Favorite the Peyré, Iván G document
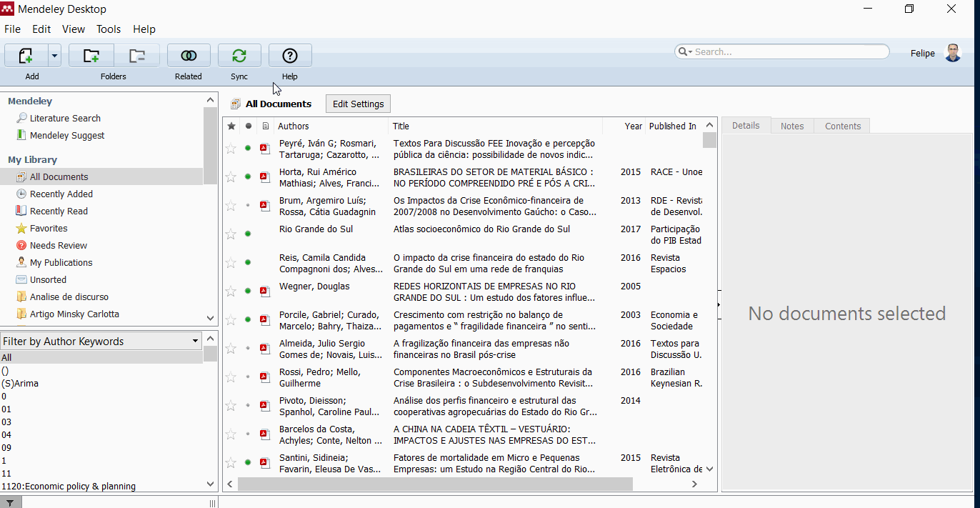The image size is (980, 508). (231, 149)
